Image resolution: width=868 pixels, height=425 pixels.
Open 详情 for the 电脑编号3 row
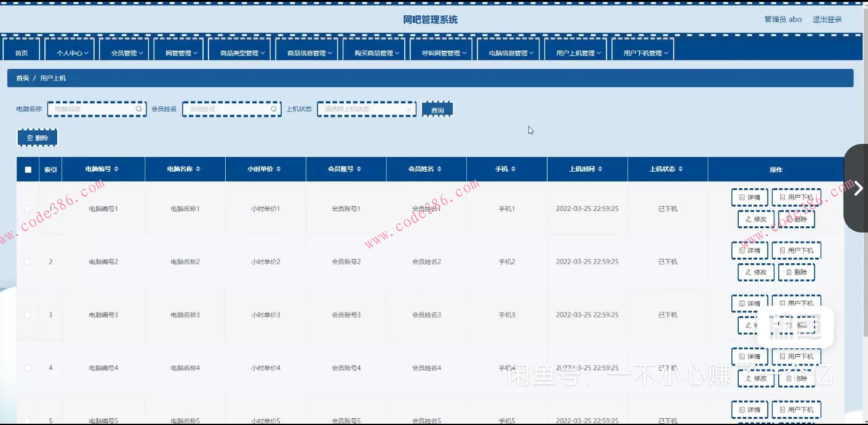749,303
